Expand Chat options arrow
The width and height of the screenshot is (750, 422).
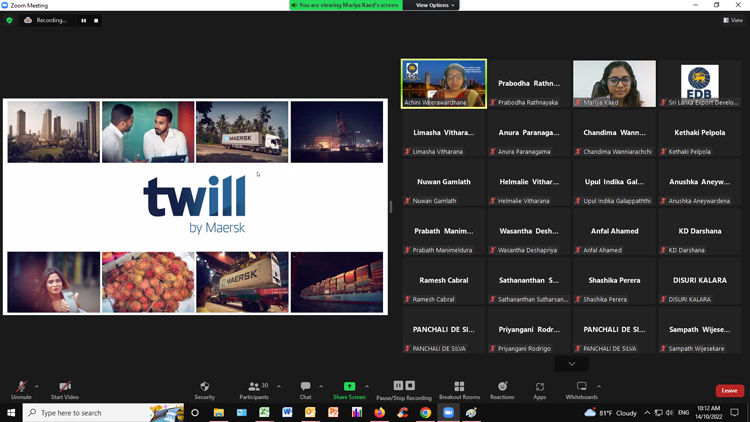[321, 386]
